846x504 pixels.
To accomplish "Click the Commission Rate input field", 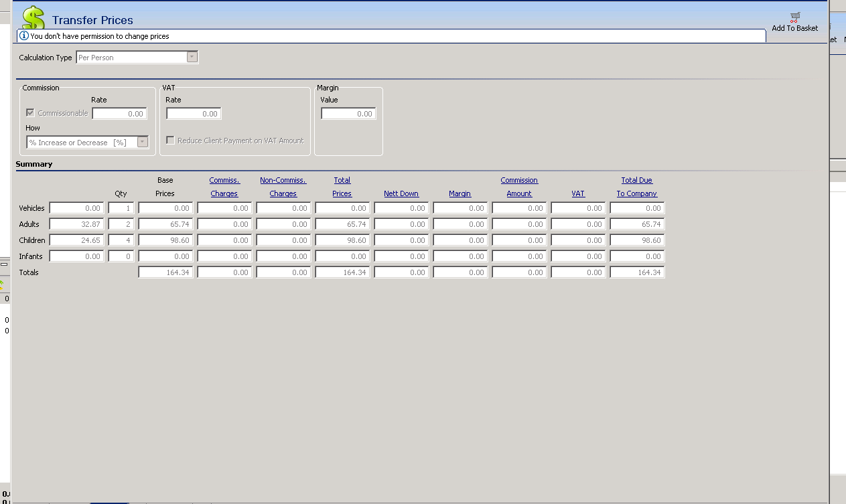I will pos(119,114).
